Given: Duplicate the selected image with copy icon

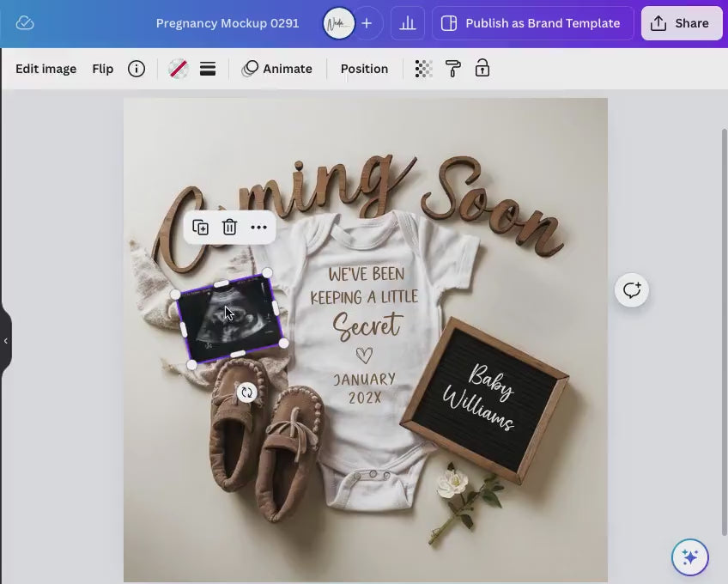Looking at the screenshot, I should click(201, 228).
